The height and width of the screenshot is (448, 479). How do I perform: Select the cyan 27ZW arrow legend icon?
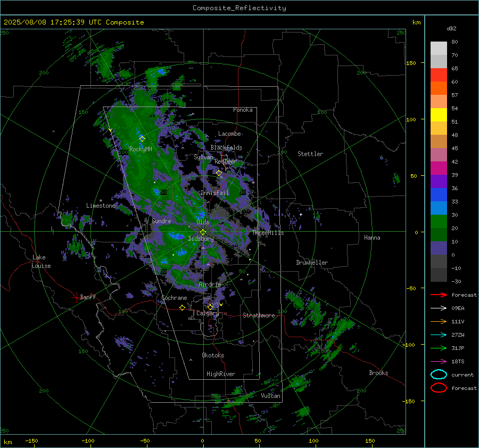click(x=439, y=335)
